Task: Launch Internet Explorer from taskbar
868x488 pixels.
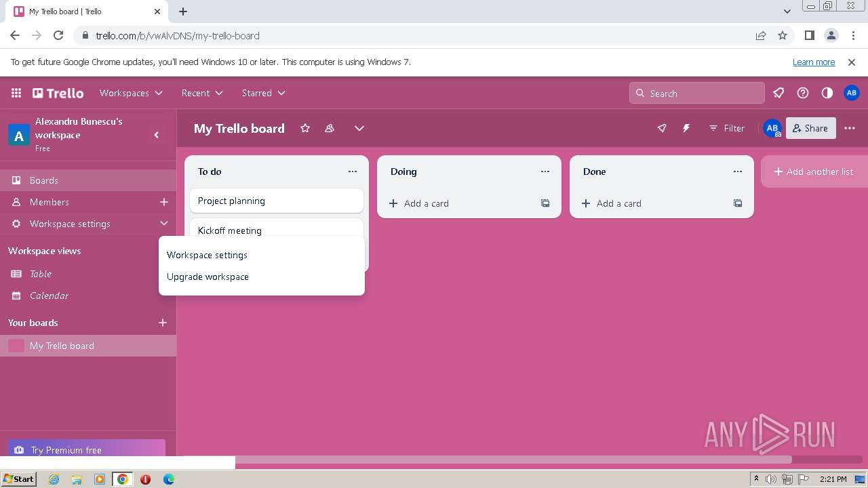Action: click(x=54, y=479)
